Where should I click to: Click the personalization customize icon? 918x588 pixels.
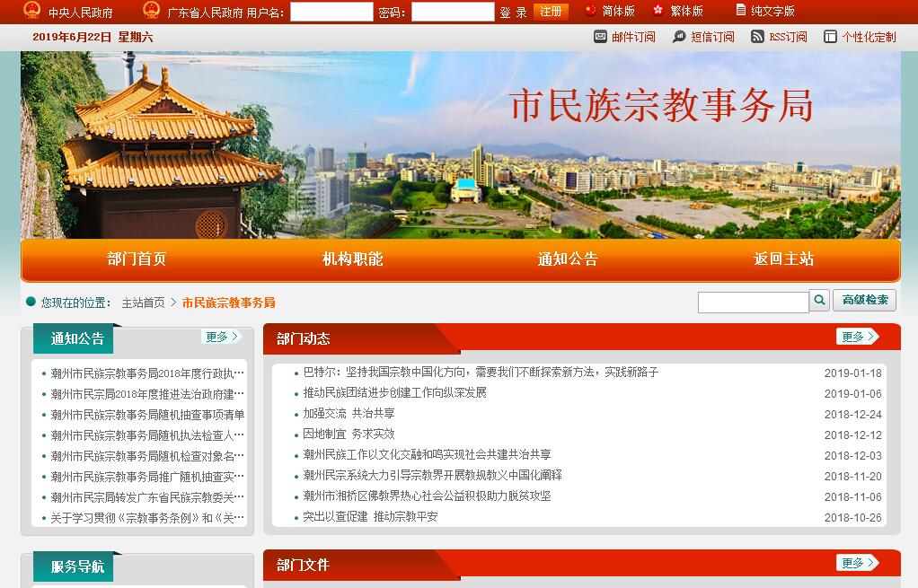pos(830,37)
